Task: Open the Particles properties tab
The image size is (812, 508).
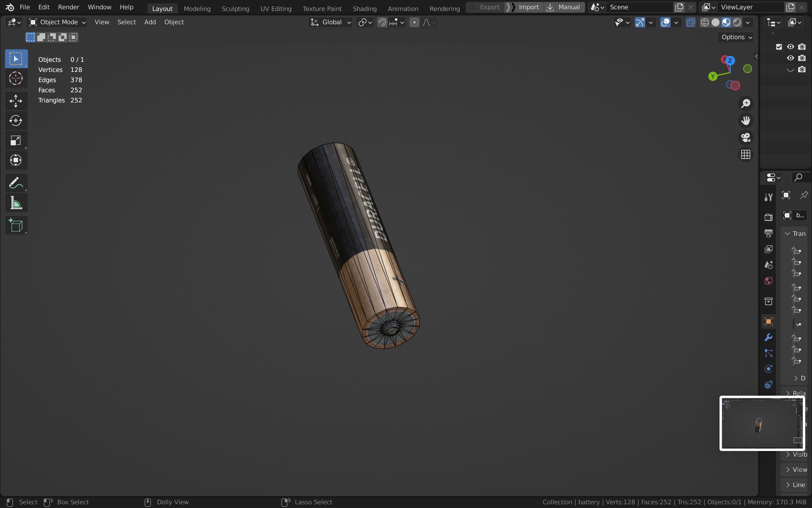Action: tap(768, 353)
